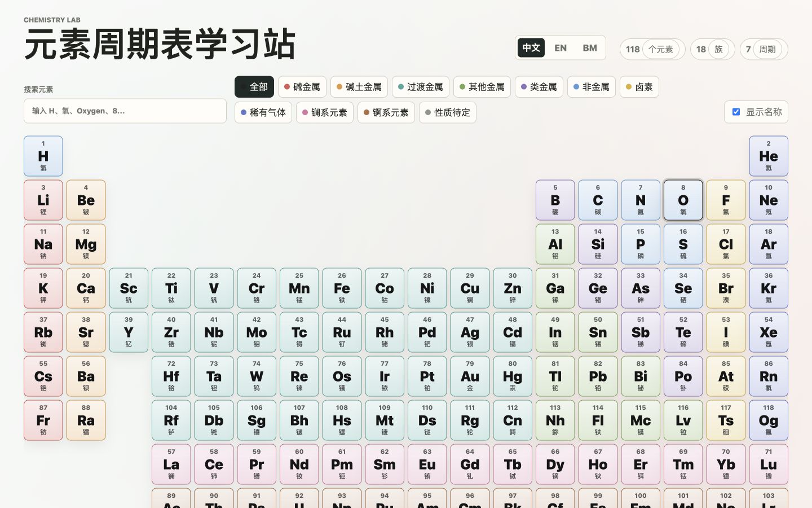Select the Tennessine (Ts) tile
812x508 pixels.
point(726,420)
